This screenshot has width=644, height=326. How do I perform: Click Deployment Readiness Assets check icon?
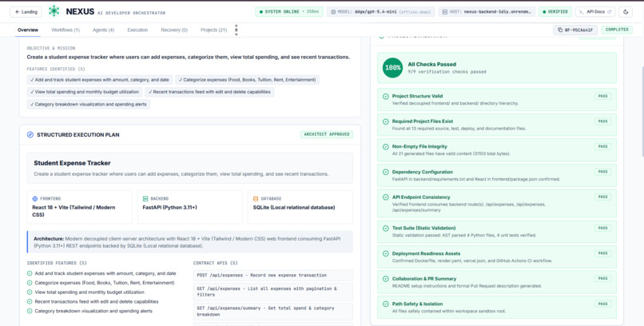click(386, 254)
